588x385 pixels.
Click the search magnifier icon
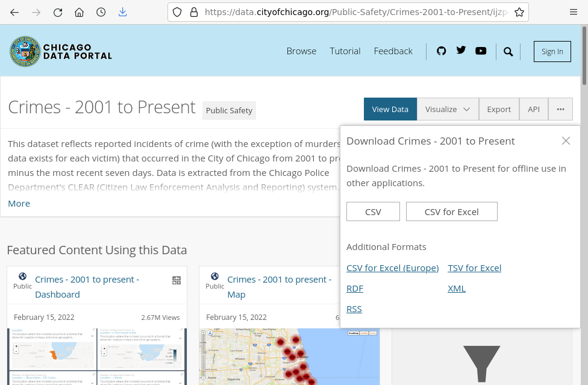click(508, 52)
